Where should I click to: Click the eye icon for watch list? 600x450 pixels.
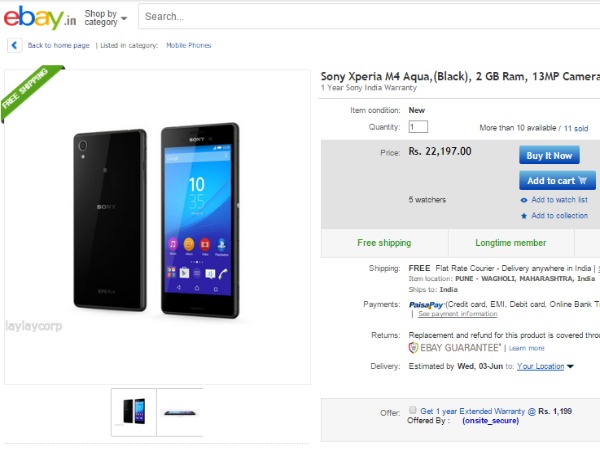(x=524, y=200)
